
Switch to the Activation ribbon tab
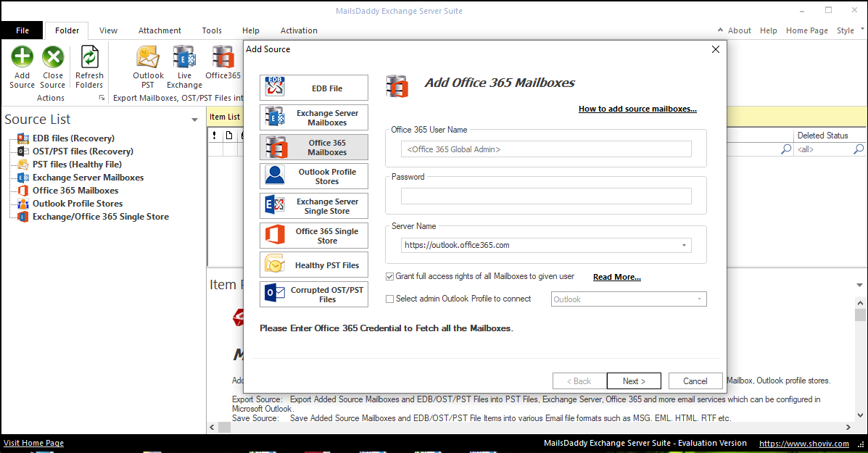coord(299,30)
